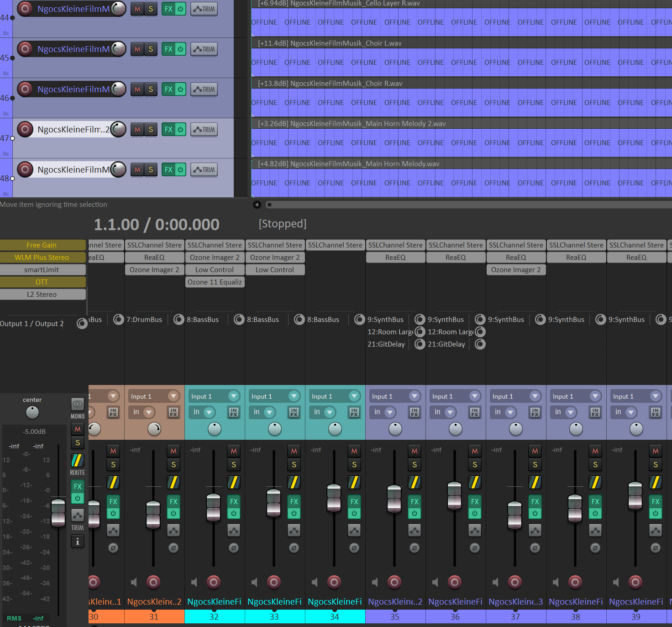This screenshot has height=627, width=672.
Task: Arm record on track 47
Action: pos(26,129)
